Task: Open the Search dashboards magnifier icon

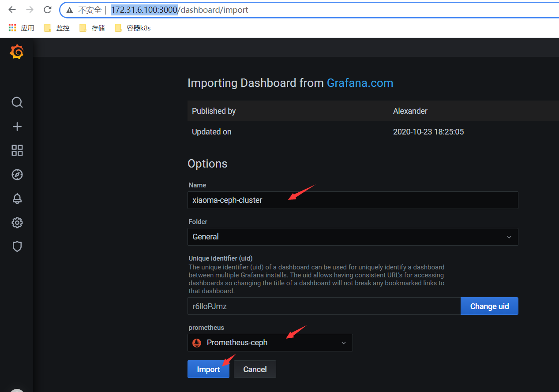Action: coord(17,102)
